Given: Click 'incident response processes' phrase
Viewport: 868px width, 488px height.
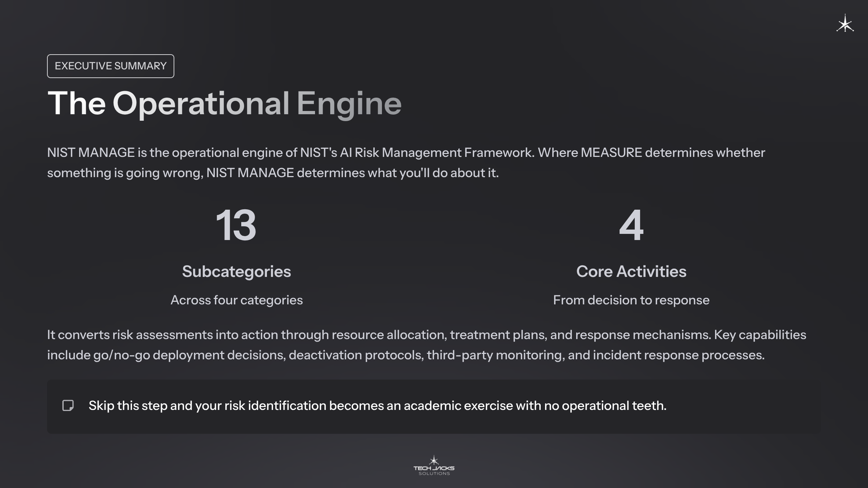Looking at the screenshot, I should (678, 355).
